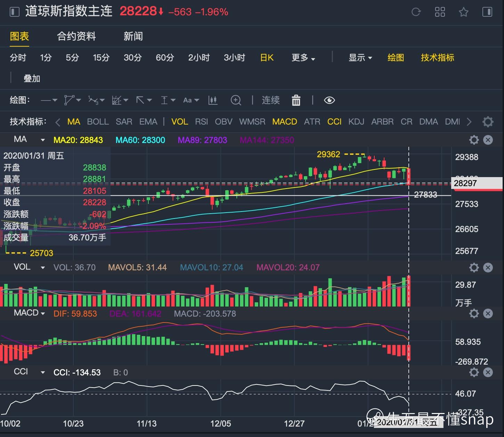Screen dimensions: 504x437
Task: Toggle the KDJ indicator
Action: (356, 122)
